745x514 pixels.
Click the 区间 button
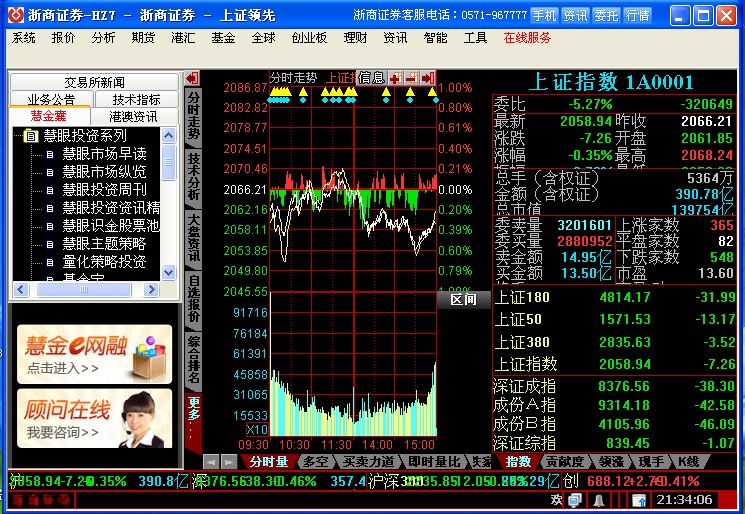pos(463,299)
